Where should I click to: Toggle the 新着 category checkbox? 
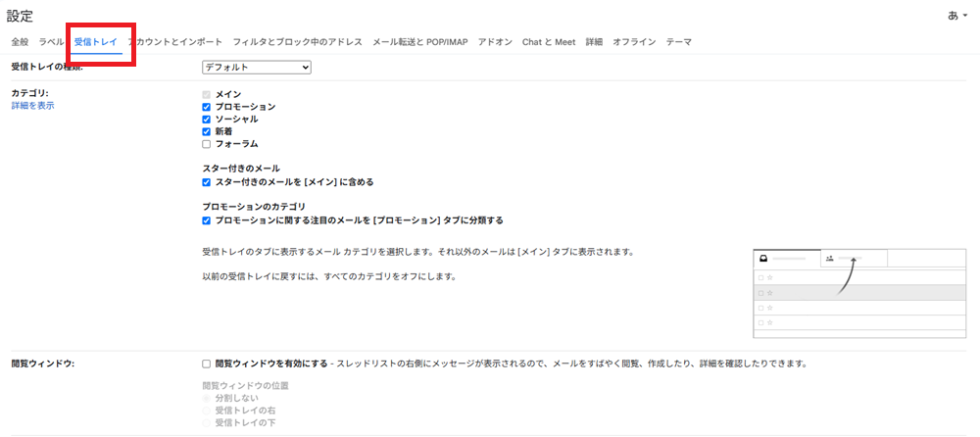point(207,131)
